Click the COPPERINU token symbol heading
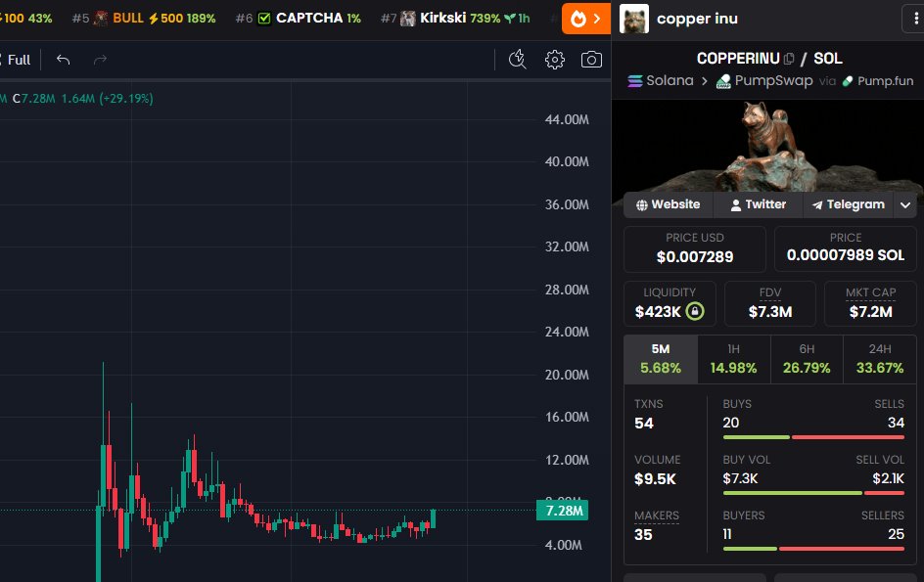 point(738,59)
